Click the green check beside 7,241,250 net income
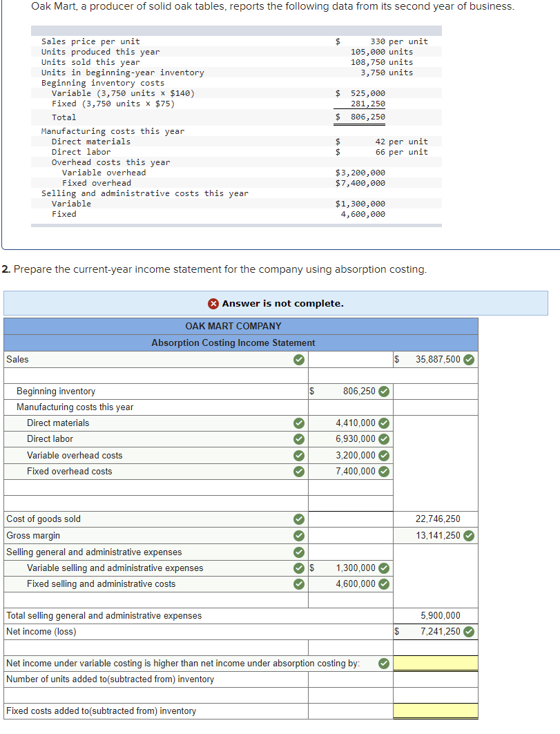The width and height of the screenshot is (560, 734). point(469,632)
